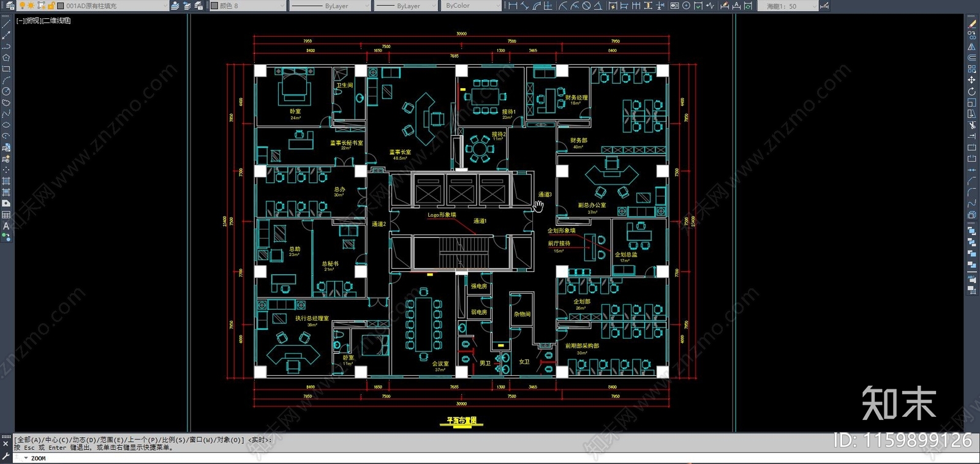Open the ByColor plot style dropdown
The image size is (980, 464).
470,6
